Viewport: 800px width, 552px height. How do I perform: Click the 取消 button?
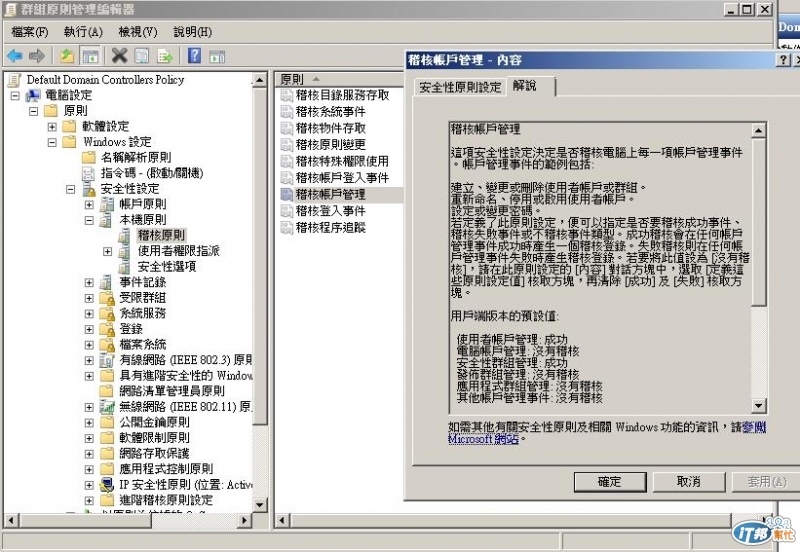point(689,482)
